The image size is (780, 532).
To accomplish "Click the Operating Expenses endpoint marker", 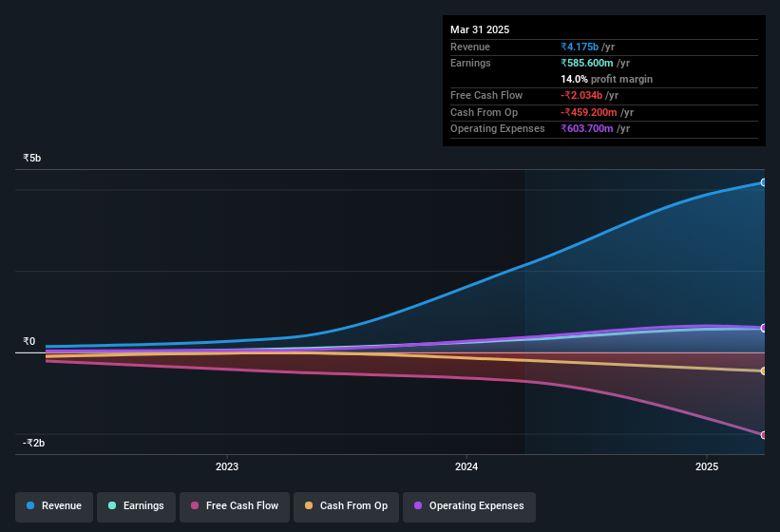I will click(x=763, y=328).
